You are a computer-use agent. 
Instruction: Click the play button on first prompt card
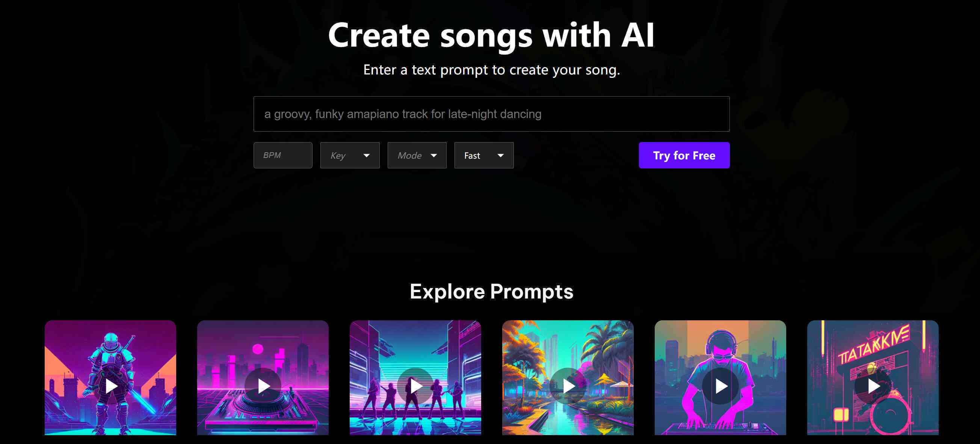pyautogui.click(x=111, y=386)
